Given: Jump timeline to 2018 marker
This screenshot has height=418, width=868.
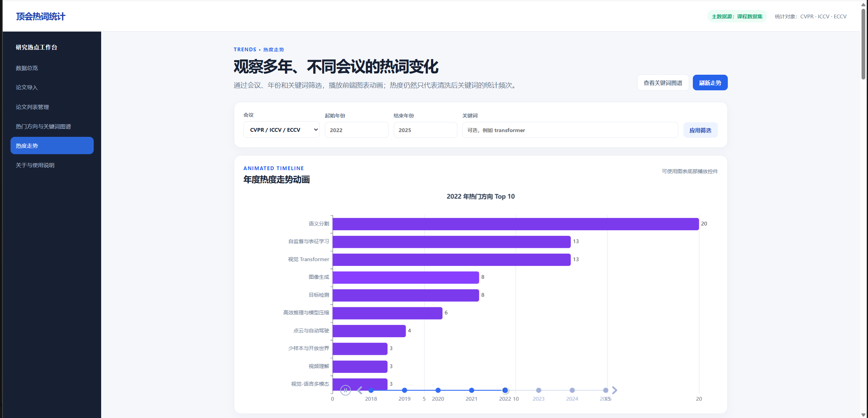Looking at the screenshot, I should 371,390.
